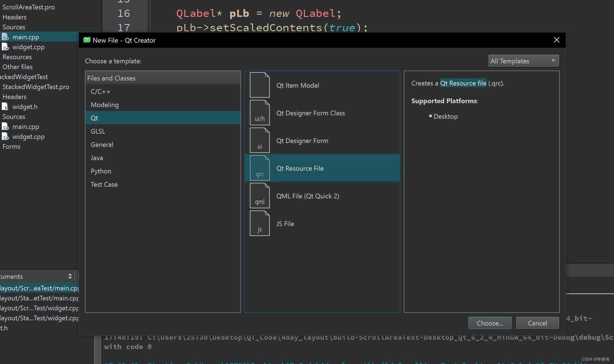This screenshot has width=614, height=364.
Task: Open StackedWidgetTest.pro in project tree
Action: [36, 87]
